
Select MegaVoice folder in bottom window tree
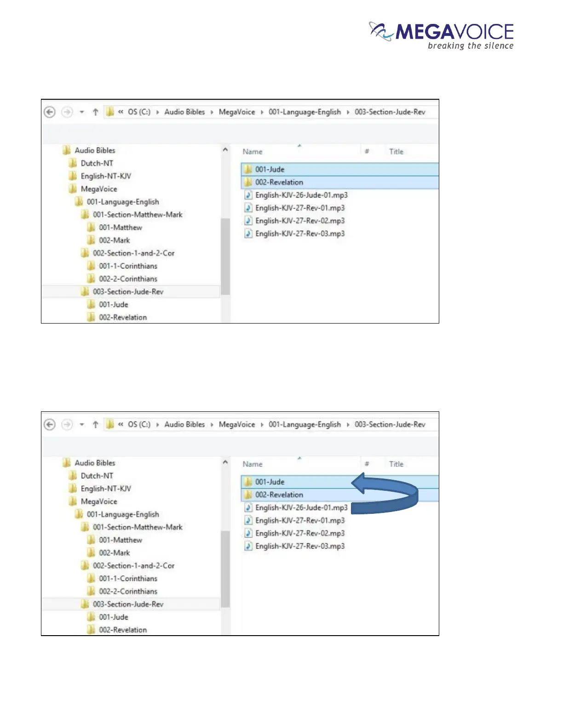(x=93, y=501)
